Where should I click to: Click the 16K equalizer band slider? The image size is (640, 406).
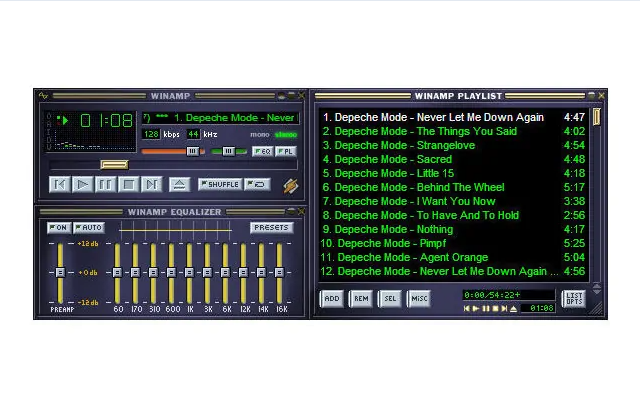coord(279,272)
